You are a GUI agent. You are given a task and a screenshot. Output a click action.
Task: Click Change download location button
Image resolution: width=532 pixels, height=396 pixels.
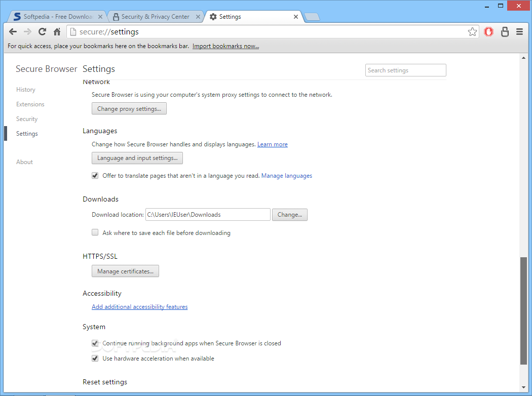pyautogui.click(x=290, y=215)
